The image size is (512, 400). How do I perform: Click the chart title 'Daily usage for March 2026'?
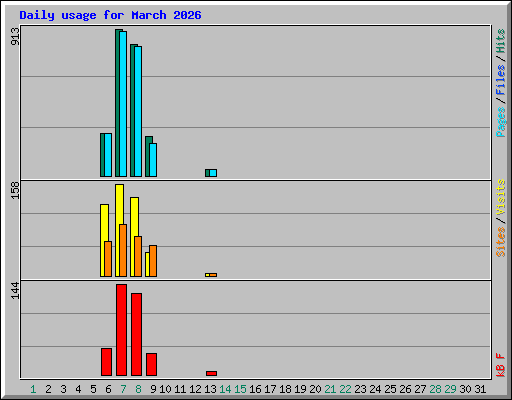coord(110,15)
